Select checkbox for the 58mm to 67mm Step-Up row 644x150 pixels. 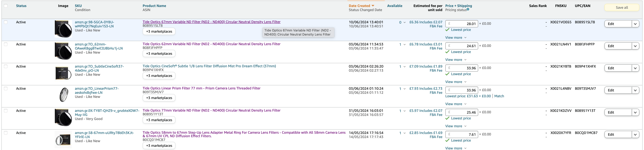pos(6,133)
